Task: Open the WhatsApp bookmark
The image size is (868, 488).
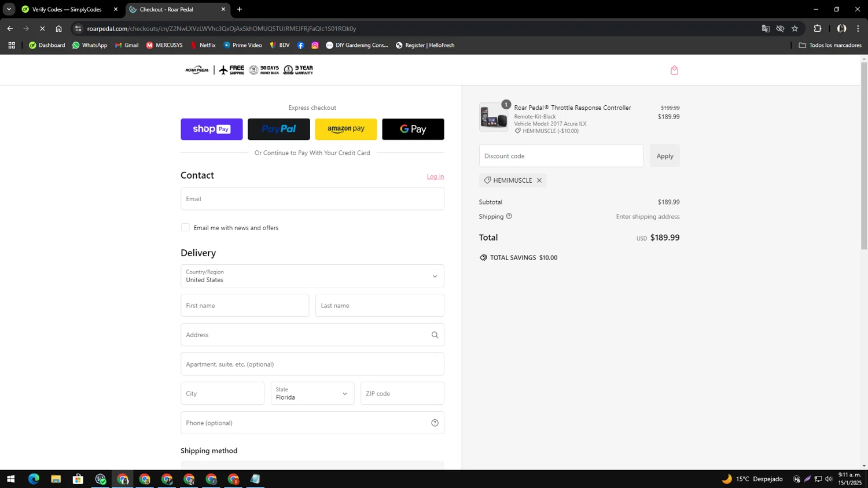Action: point(90,45)
